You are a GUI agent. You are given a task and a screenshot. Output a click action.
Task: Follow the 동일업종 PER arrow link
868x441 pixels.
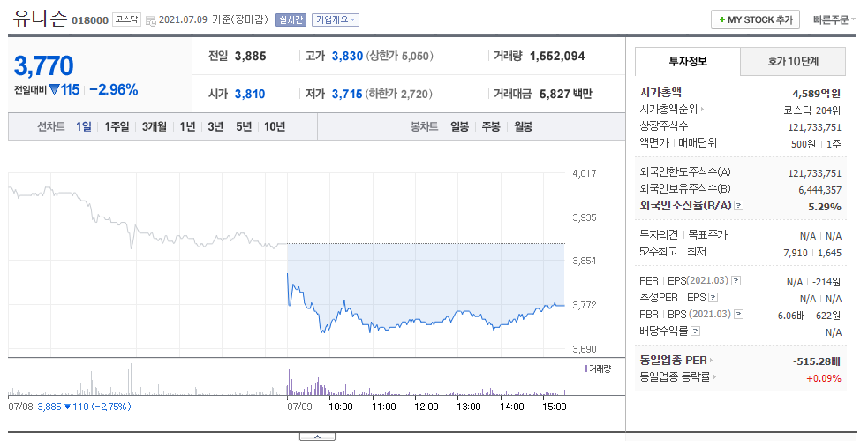[712, 360]
